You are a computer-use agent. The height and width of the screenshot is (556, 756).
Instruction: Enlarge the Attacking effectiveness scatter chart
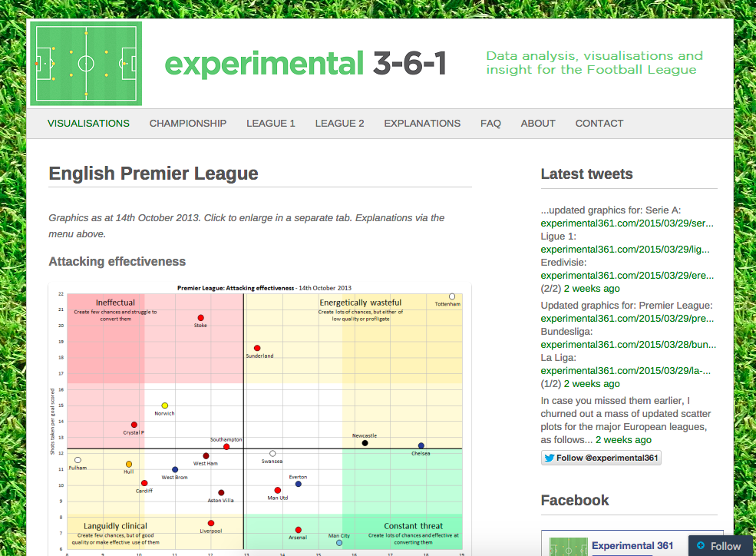click(x=260, y=419)
